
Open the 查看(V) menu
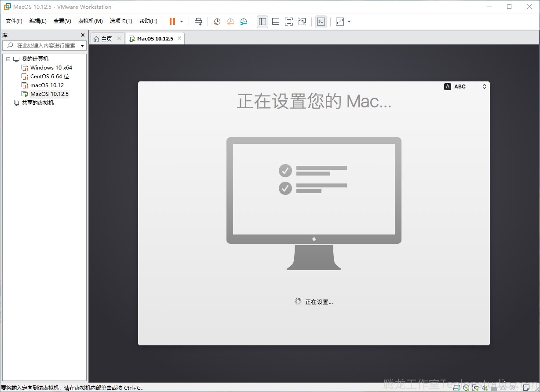62,21
